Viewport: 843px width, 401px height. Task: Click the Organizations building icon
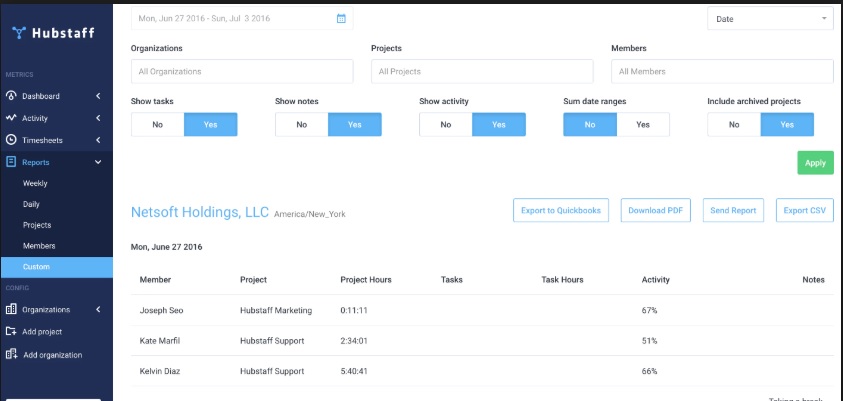pos(11,310)
